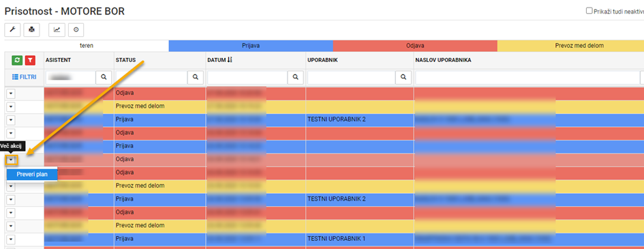The width and height of the screenshot is (644, 249).
Task: Open the line chart statistics icon
Action: (x=57, y=29)
